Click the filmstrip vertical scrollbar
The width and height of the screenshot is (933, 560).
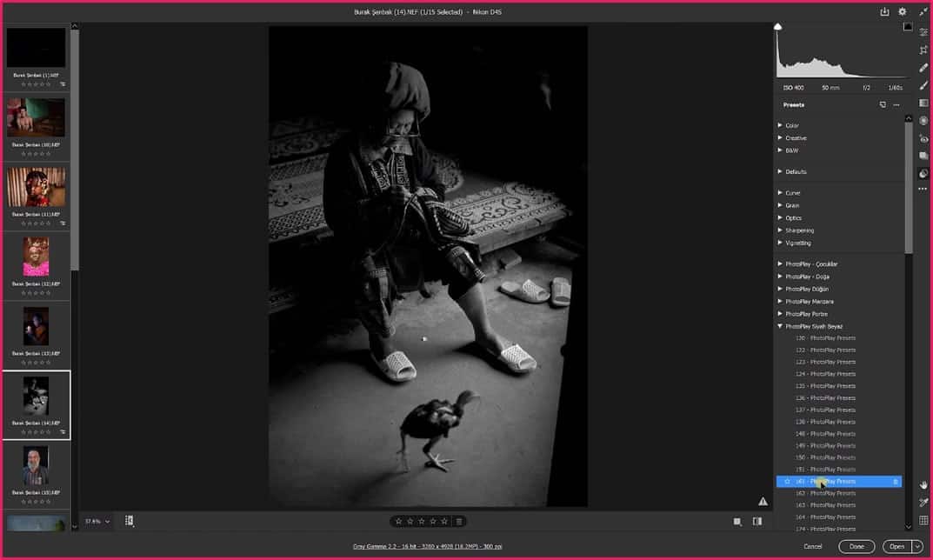click(75, 149)
